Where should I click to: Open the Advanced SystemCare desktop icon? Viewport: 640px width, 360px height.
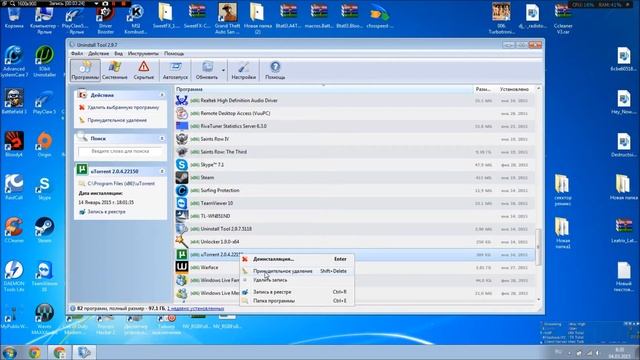[x=13, y=61]
